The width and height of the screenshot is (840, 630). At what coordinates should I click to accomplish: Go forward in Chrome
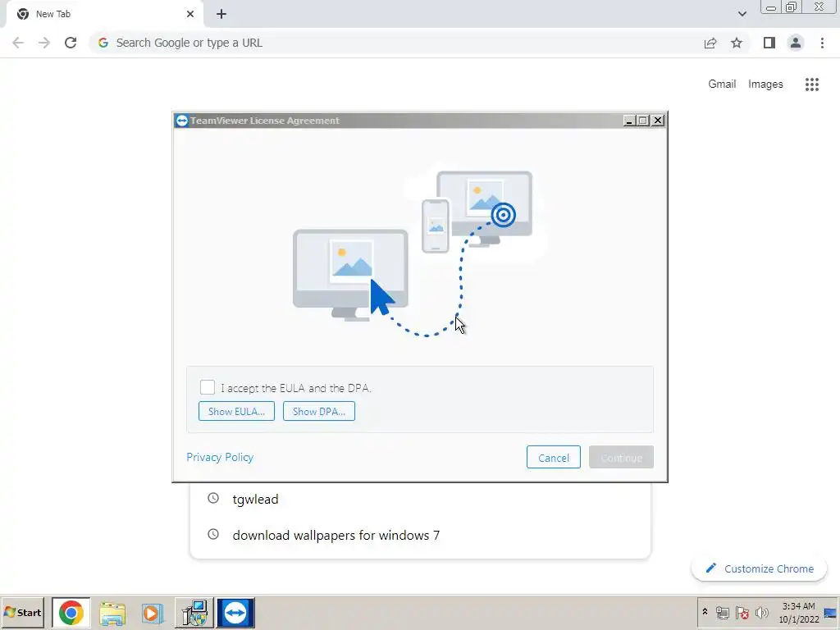point(44,43)
